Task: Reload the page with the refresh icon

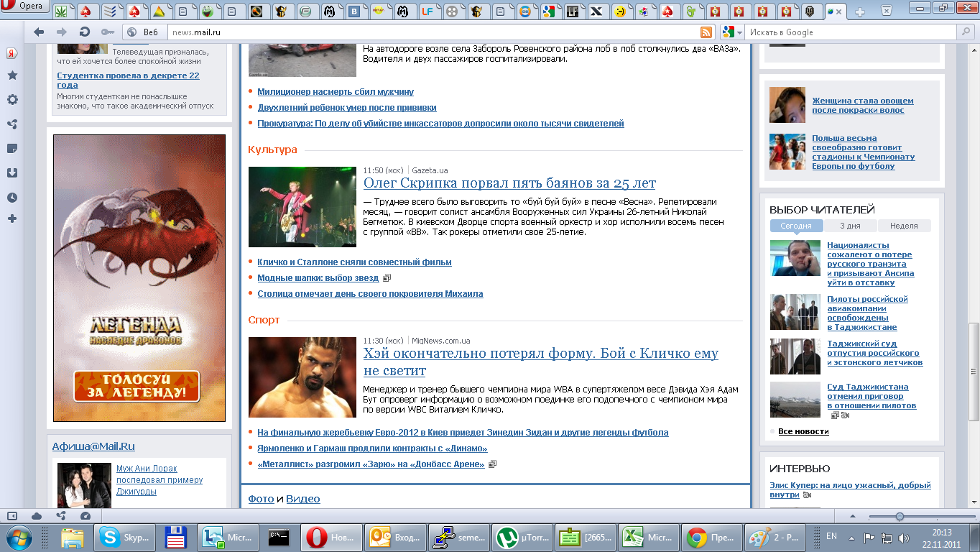Action: pyautogui.click(x=85, y=32)
